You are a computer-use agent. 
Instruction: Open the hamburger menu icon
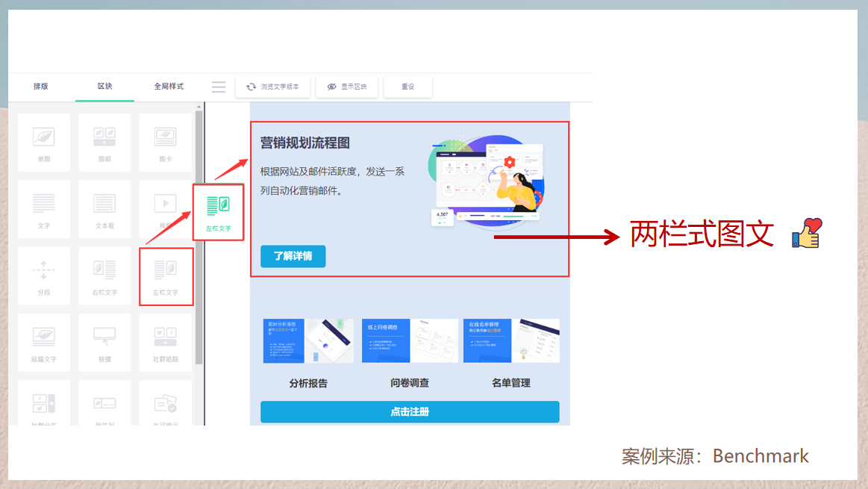tap(219, 87)
